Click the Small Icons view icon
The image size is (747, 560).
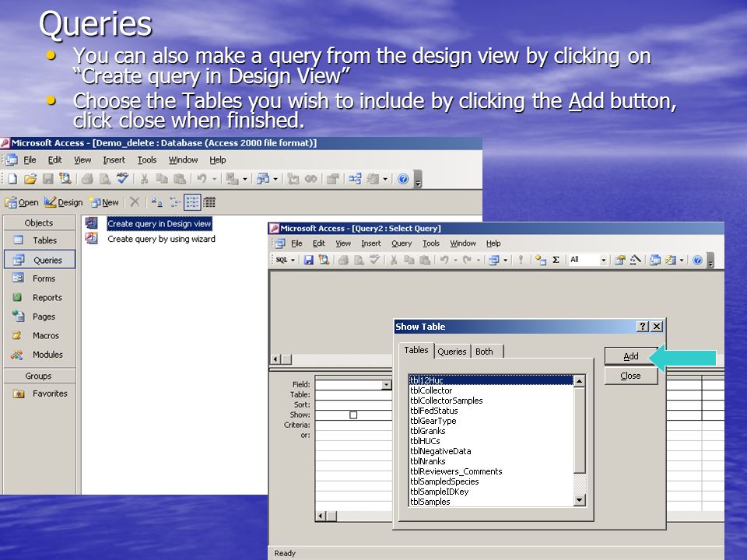[x=175, y=202]
